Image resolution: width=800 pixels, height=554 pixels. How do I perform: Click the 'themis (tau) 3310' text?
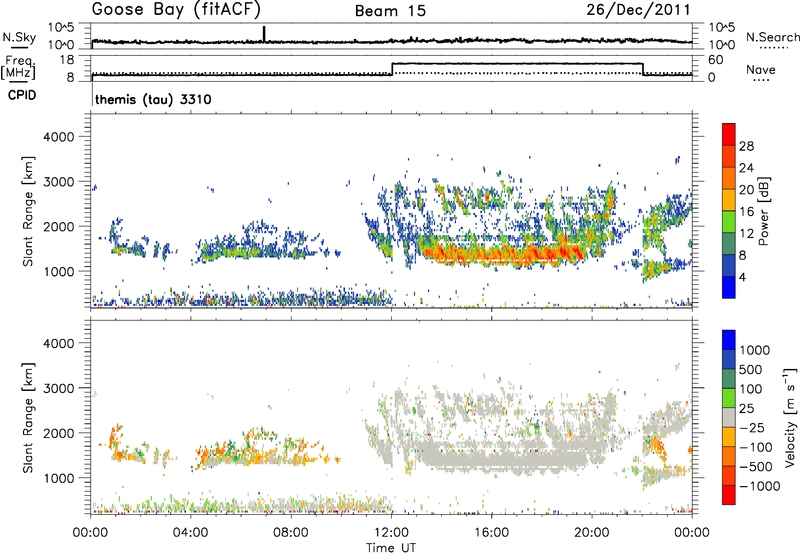click(153, 99)
